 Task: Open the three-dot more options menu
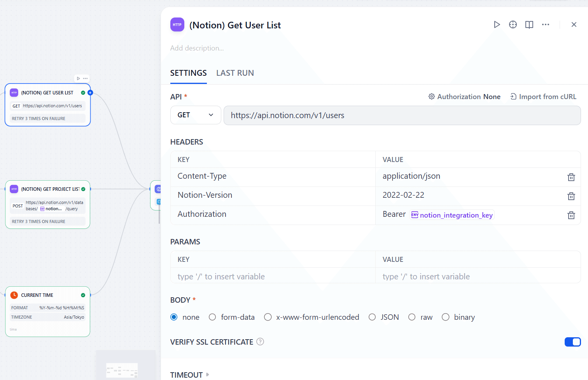(546, 25)
